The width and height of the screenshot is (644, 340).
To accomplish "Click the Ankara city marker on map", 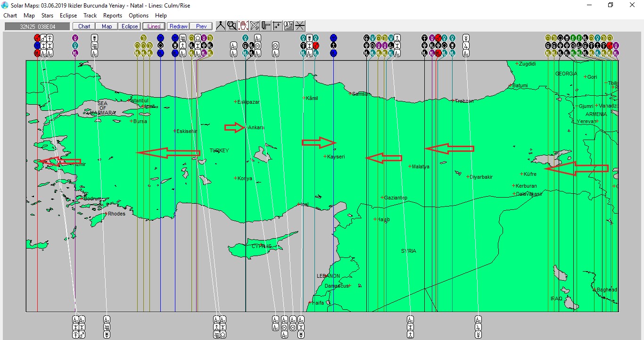I will (x=246, y=127).
